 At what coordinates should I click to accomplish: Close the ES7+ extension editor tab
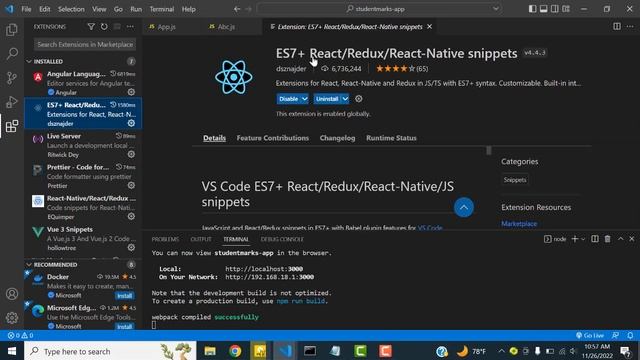click(x=429, y=27)
